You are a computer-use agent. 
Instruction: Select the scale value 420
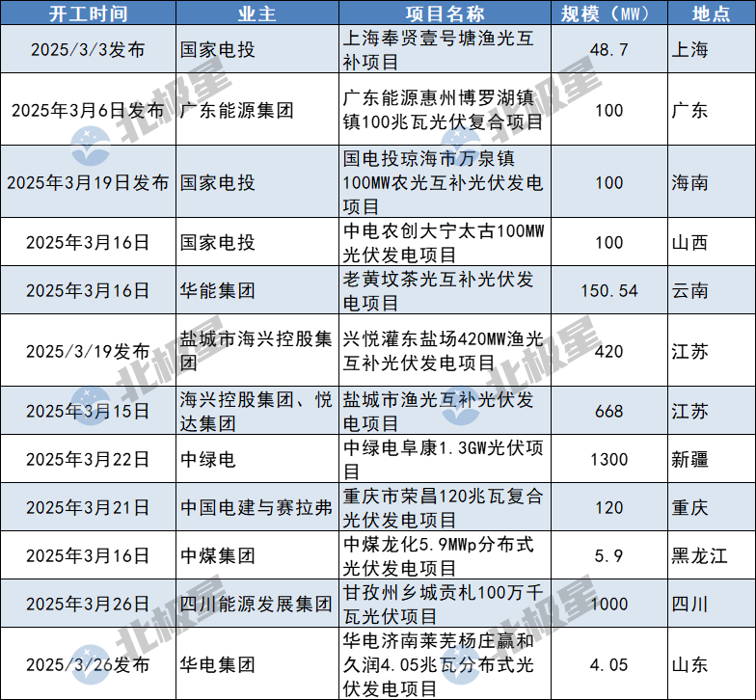(x=609, y=351)
